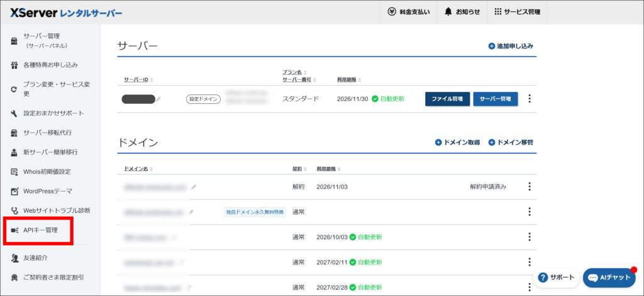Open サービス管理 grid menu
644x296 pixels.
coord(518,12)
